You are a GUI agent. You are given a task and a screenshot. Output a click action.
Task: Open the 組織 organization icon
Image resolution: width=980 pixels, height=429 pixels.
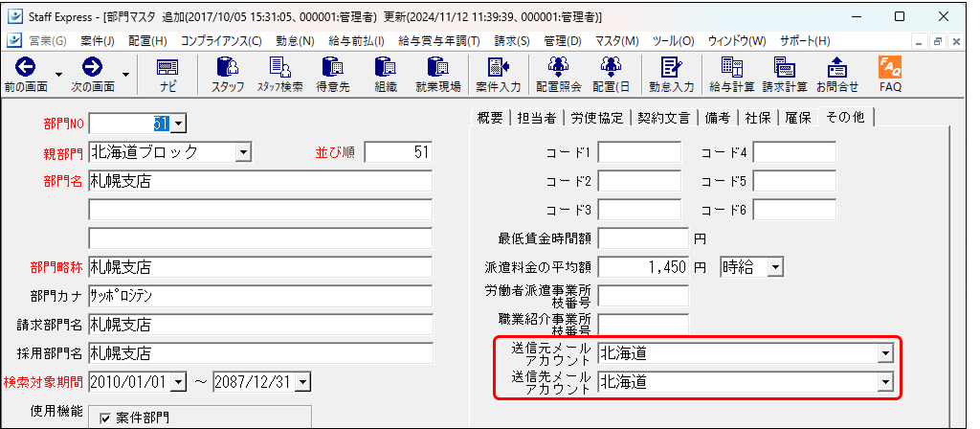386,68
